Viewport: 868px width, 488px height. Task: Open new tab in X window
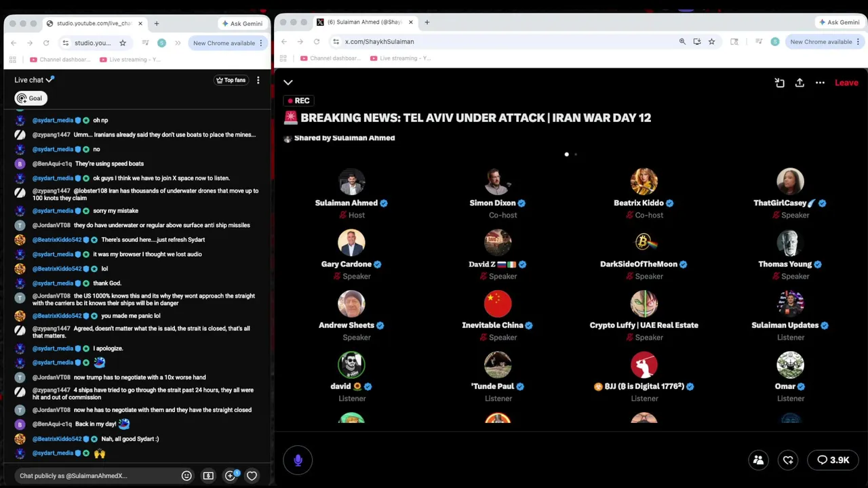(x=427, y=22)
